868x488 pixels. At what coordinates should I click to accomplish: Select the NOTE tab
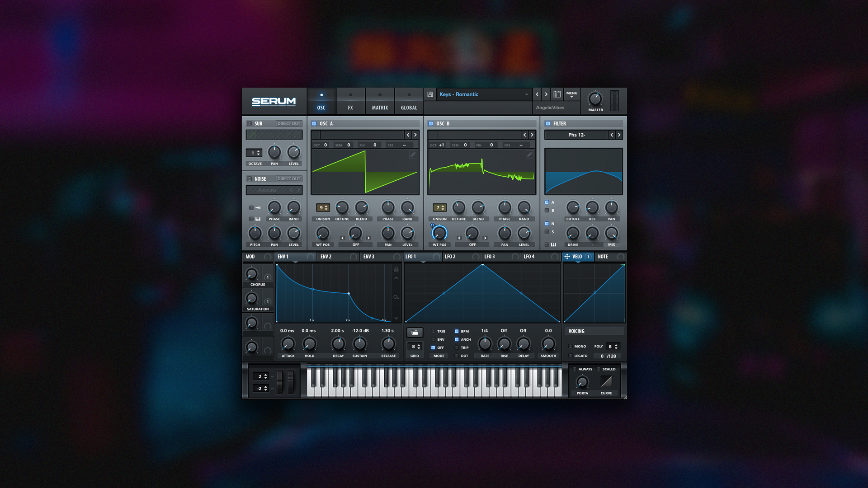pos(610,257)
